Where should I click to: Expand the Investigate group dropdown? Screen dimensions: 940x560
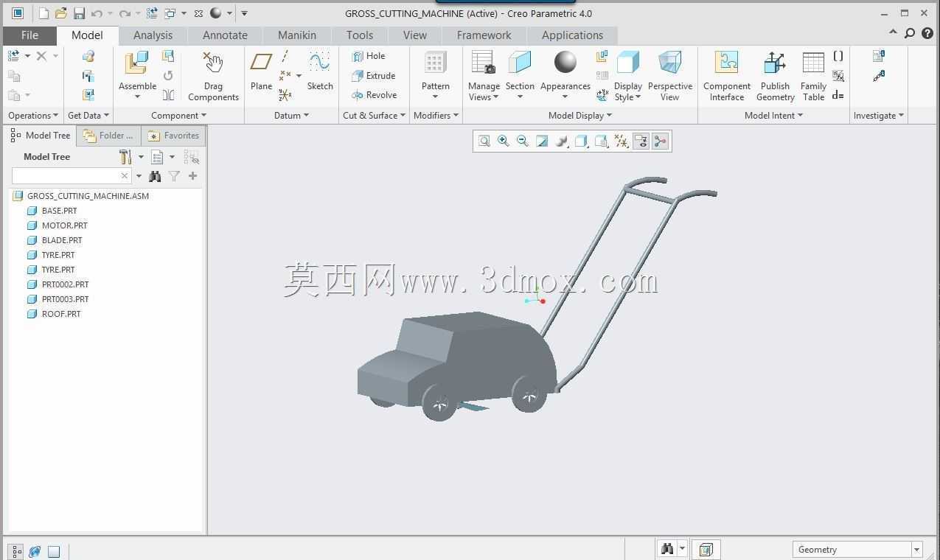[878, 116]
